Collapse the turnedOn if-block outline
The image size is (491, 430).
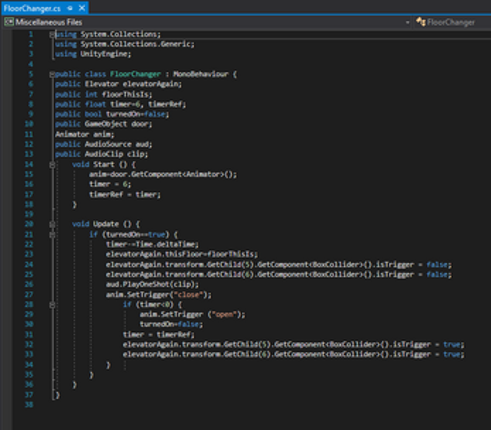click(52, 235)
